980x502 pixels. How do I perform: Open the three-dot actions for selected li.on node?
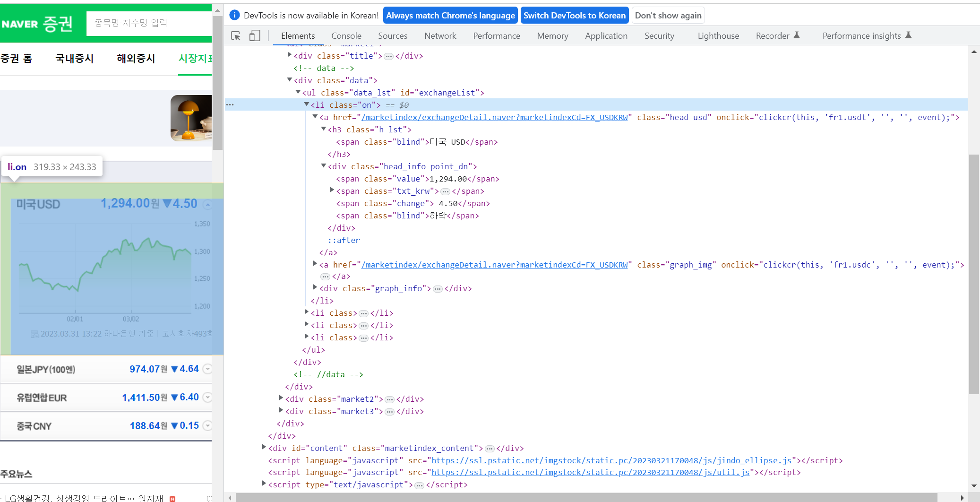pos(230,104)
